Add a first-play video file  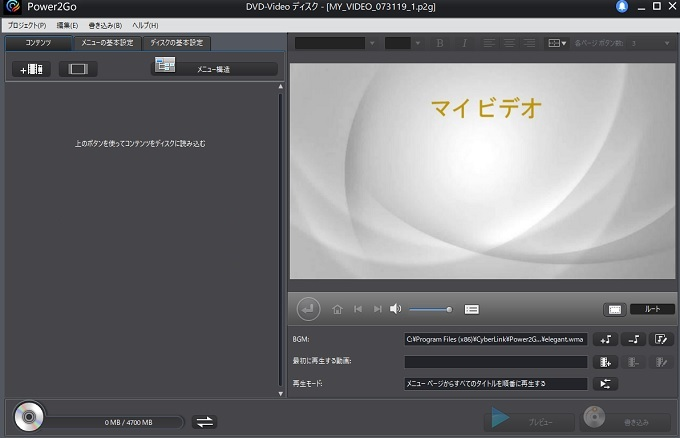[x=604, y=361]
